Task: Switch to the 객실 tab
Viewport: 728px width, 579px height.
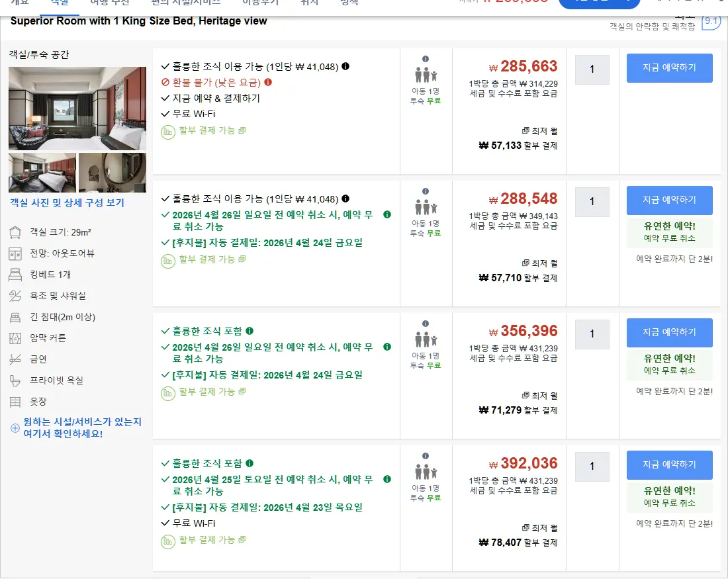Action: [59, 3]
